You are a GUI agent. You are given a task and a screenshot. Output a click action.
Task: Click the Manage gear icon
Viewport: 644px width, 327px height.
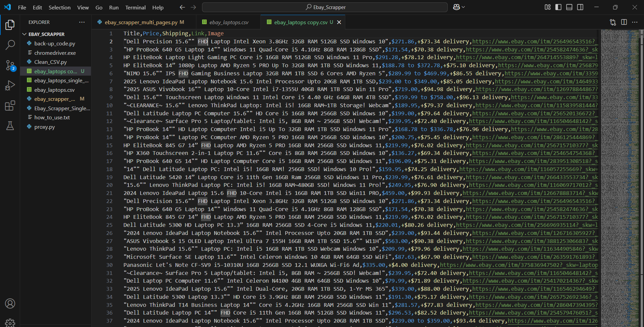point(10,323)
